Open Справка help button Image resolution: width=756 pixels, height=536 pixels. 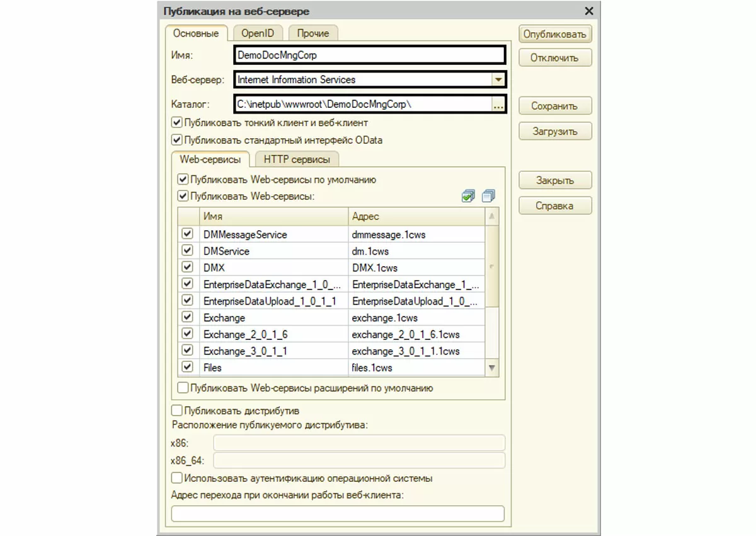coord(555,206)
